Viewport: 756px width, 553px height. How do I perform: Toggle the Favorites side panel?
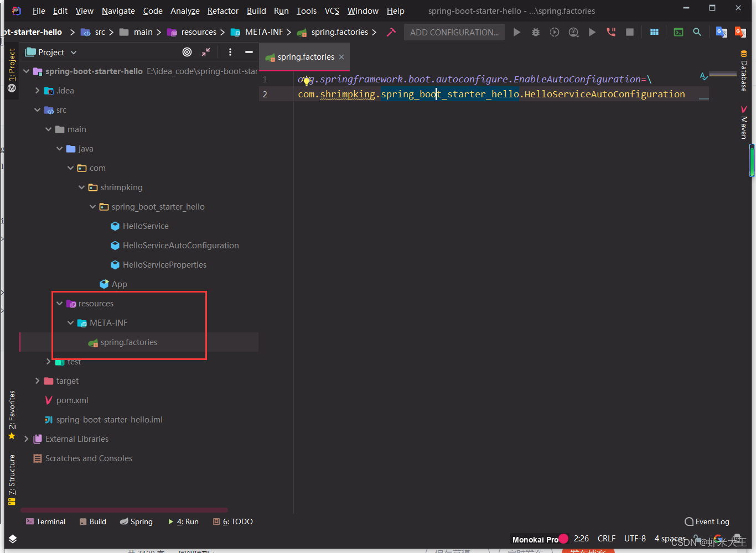click(12, 415)
